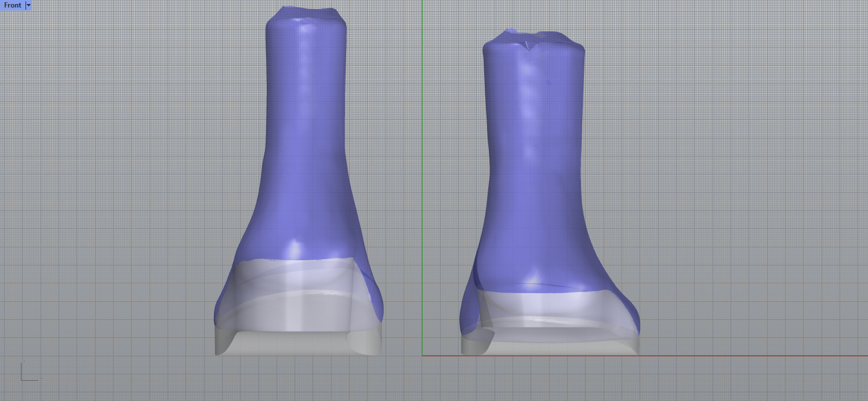Open the Front viewport dropdown arrow menu
This screenshot has width=868, height=401.
pyautogui.click(x=29, y=5)
